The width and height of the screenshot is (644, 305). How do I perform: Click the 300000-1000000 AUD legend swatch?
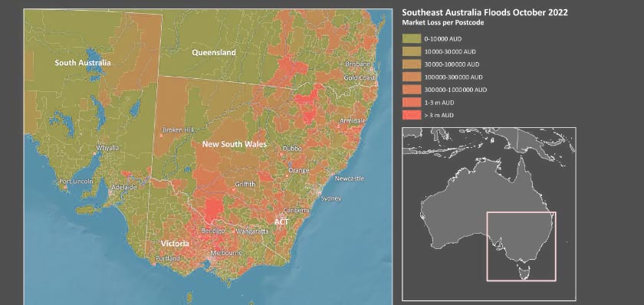pos(412,90)
